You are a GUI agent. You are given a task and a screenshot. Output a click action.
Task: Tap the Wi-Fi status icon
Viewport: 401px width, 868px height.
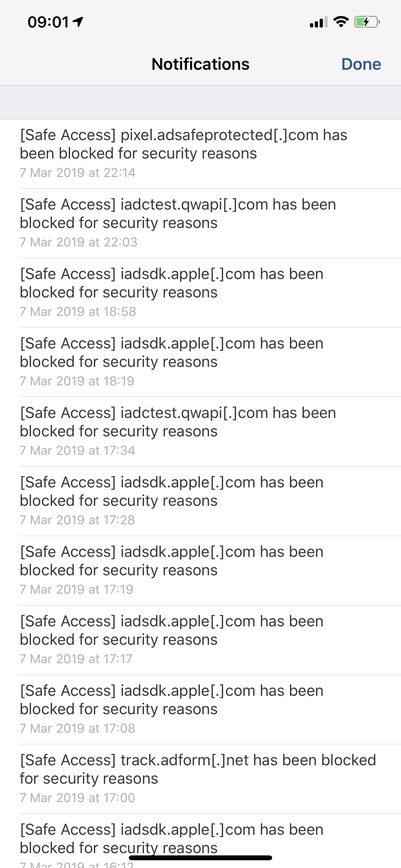[341, 22]
